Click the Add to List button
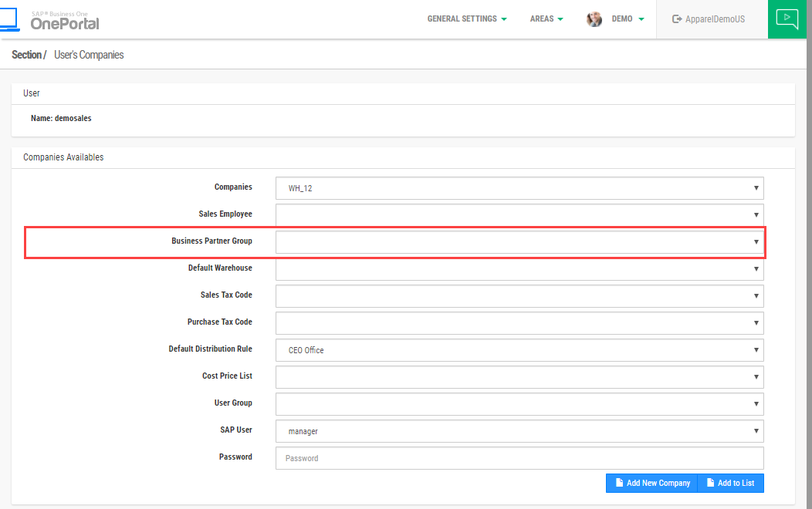812x509 pixels. coord(730,483)
